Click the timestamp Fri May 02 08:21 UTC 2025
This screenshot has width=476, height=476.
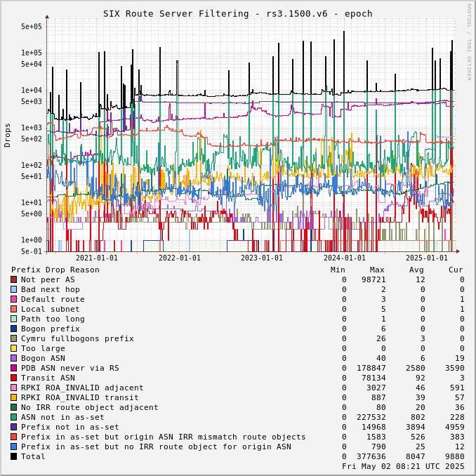(x=403, y=466)
